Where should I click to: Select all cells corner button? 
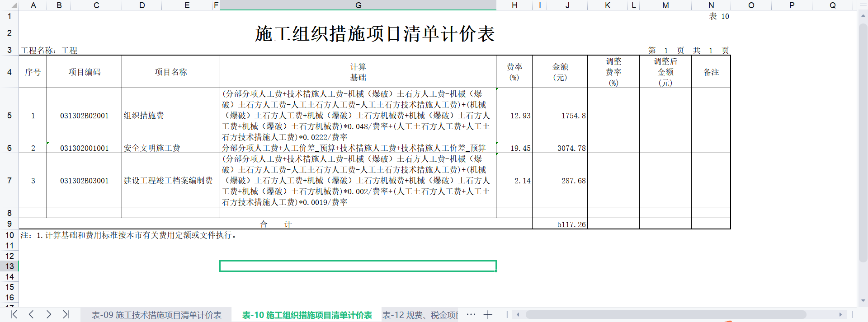9,5
